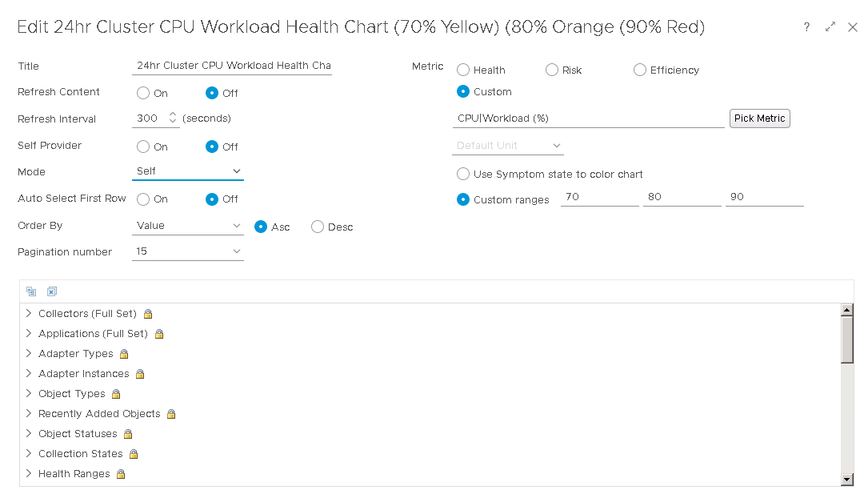This screenshot has width=868, height=494.
Task: Click the expand dialog arrows icon
Action: pos(830,27)
